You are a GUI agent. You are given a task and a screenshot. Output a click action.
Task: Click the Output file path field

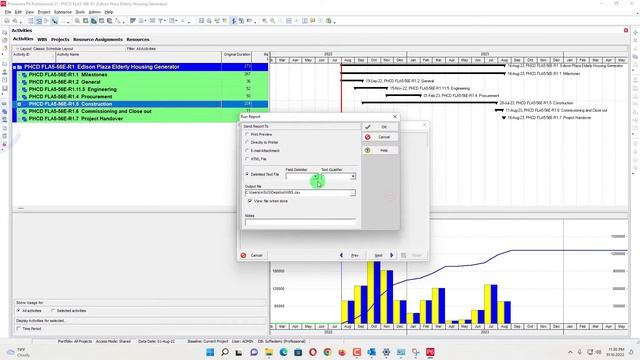point(297,193)
